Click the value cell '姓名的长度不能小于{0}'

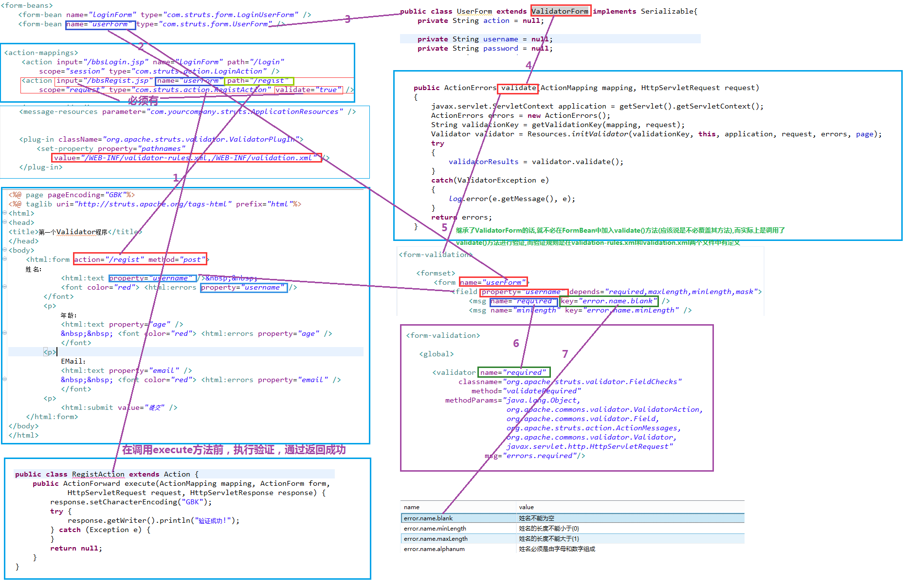(549, 529)
